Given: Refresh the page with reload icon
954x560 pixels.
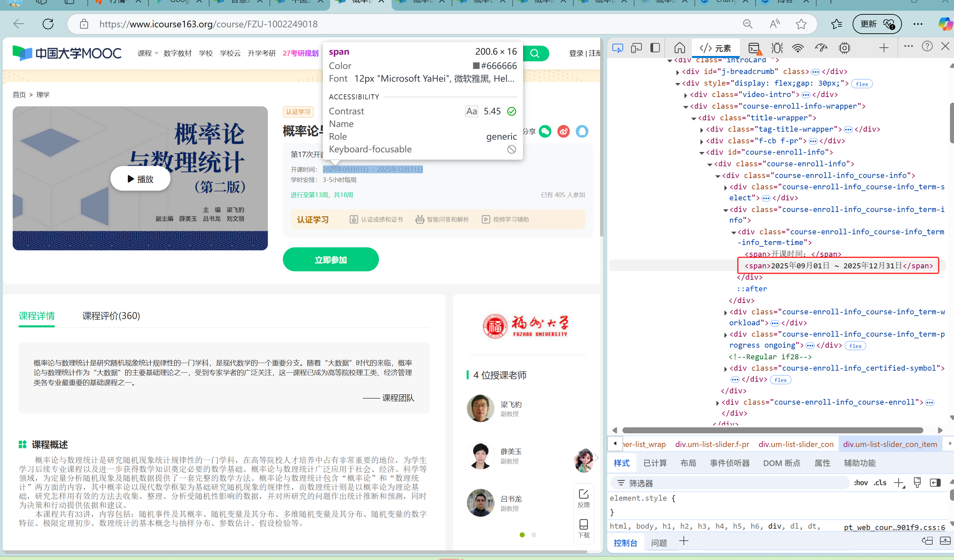Looking at the screenshot, I should (x=48, y=24).
